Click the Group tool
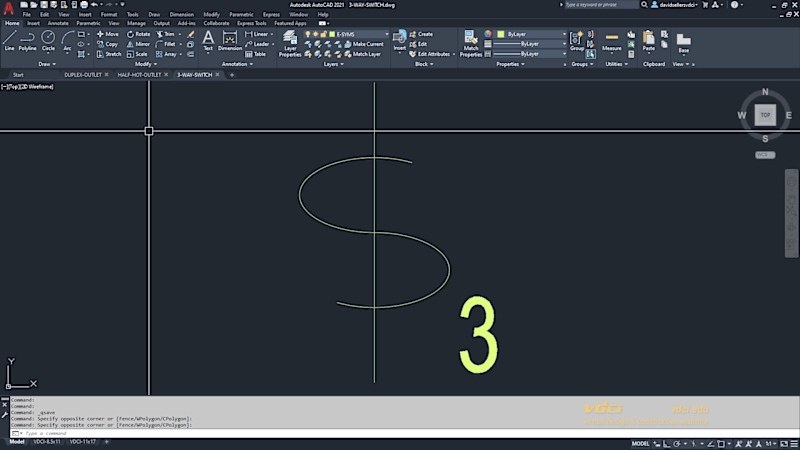The height and width of the screenshot is (450, 800). pyautogui.click(x=577, y=41)
